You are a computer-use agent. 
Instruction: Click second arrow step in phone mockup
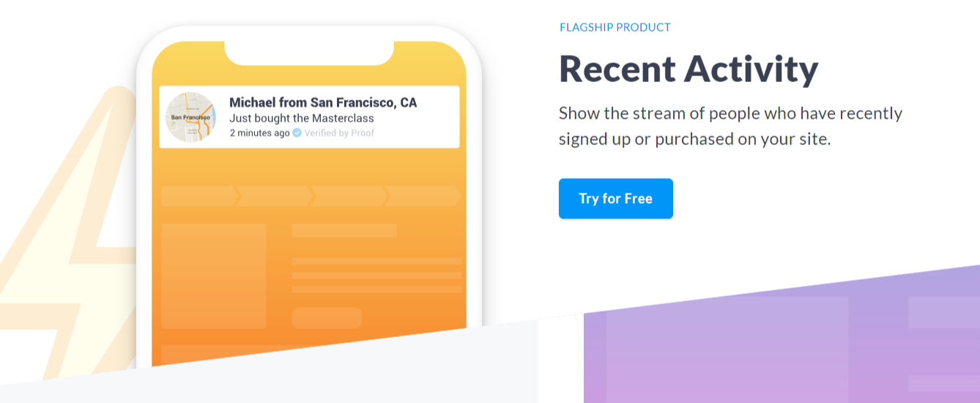pos(273,196)
